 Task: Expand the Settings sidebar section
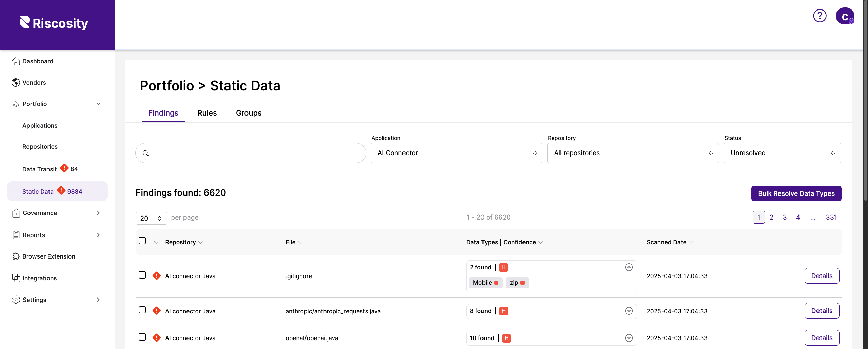pos(98,300)
